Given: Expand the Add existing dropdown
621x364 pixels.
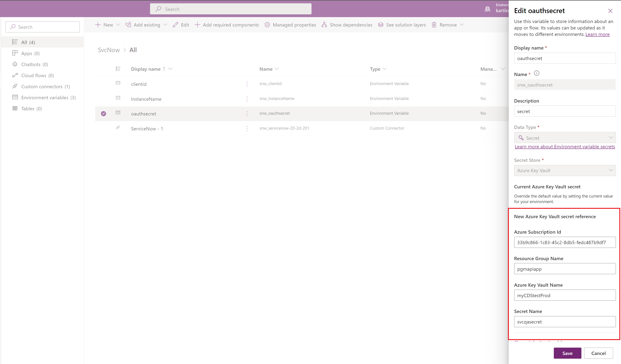Looking at the screenshot, I should [x=165, y=25].
